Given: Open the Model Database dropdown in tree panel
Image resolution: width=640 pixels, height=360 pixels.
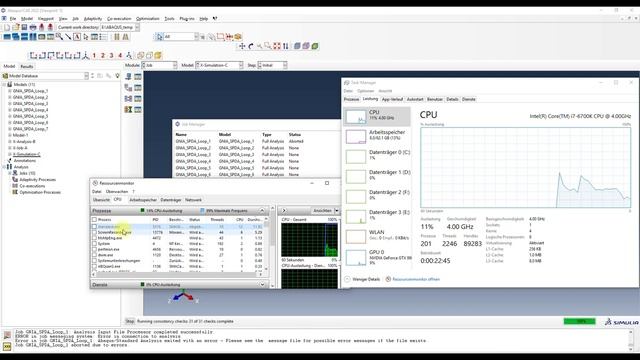Looking at the screenshot, I should [86, 76].
